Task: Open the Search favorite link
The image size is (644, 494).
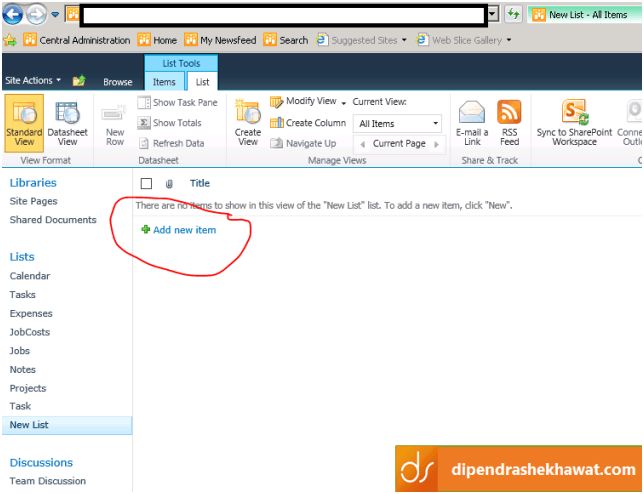Action: [x=286, y=40]
